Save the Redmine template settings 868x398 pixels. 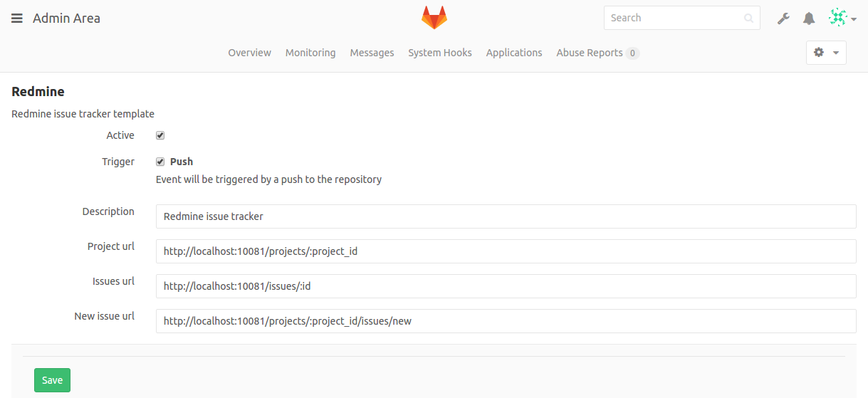[52, 380]
